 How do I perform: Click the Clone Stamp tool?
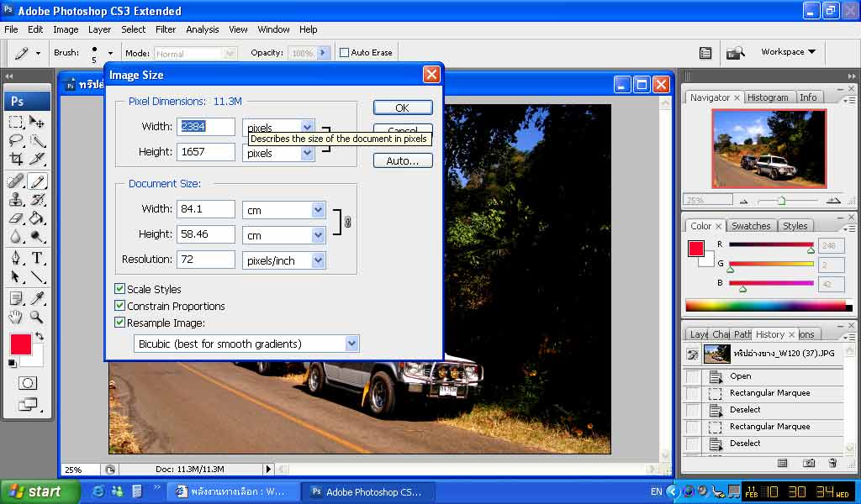[x=16, y=199]
